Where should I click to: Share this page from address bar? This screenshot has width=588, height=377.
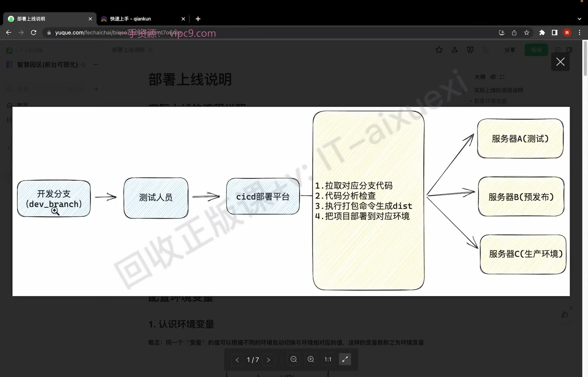coord(514,33)
